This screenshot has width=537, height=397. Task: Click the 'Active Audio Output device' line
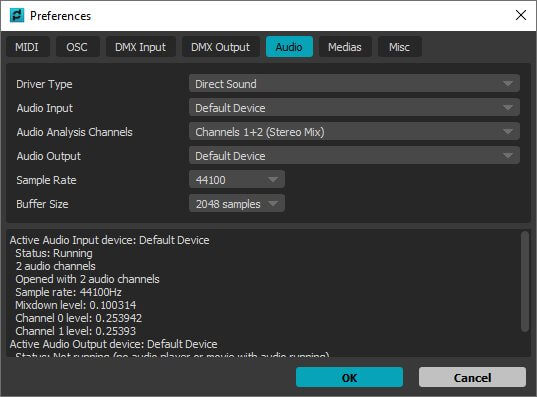[x=113, y=344]
